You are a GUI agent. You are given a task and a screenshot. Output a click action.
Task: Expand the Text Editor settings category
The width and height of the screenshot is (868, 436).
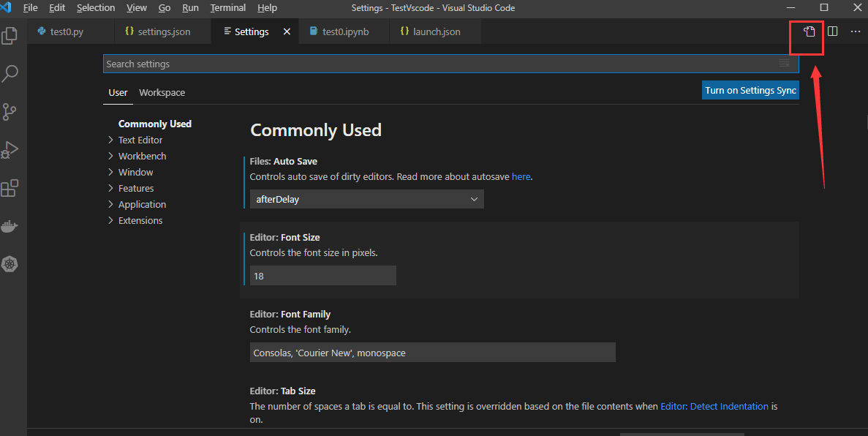click(140, 140)
